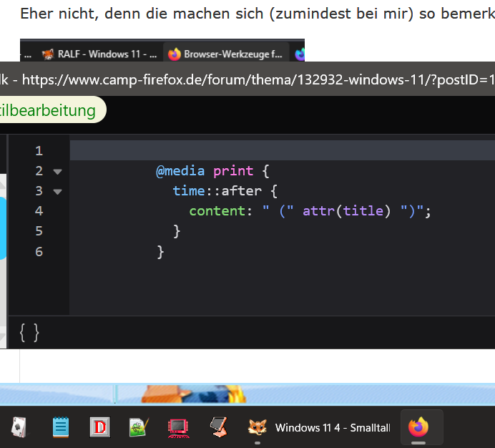Select line number 5 in the gutter
Viewport: 495px width, 448px height.
[x=39, y=231]
